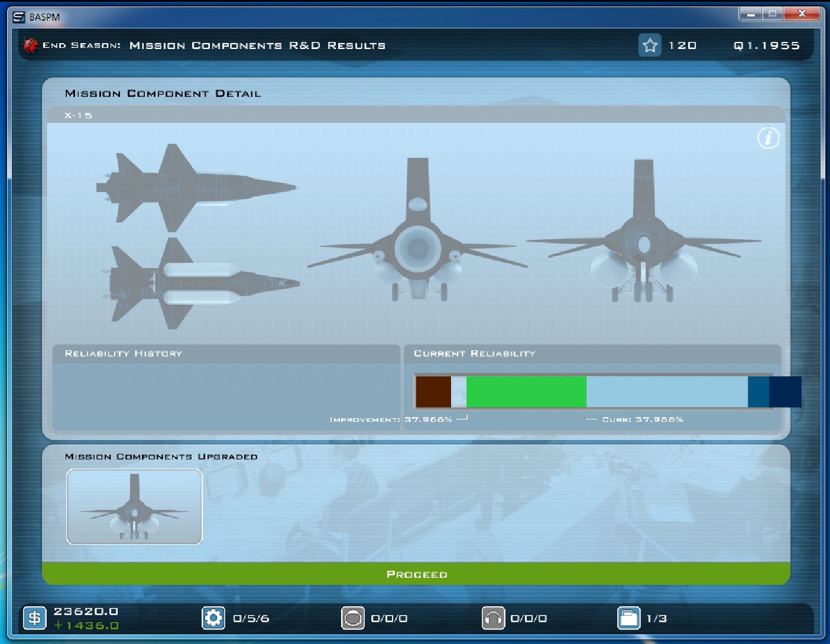Click the prestige value 120
The width and height of the screenshot is (830, 644).
(682, 45)
